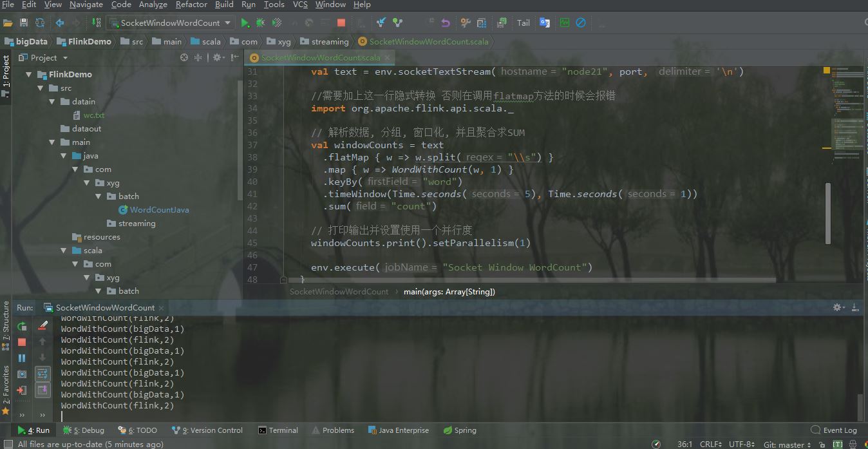868x449 pixels.
Task: Clear console output with eraser icon
Action: [42, 326]
